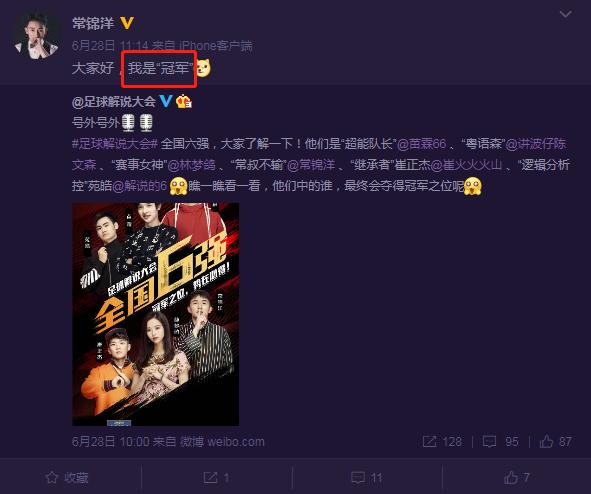Viewport: 591px width, 494px height.
Task: Enlarge the 全国6强 poster image
Action: click(x=155, y=314)
